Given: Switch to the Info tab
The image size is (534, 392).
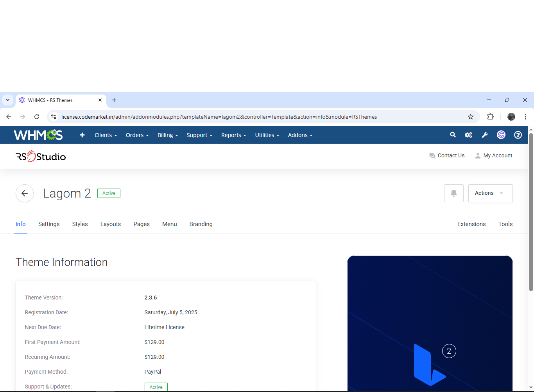Looking at the screenshot, I should (21, 224).
